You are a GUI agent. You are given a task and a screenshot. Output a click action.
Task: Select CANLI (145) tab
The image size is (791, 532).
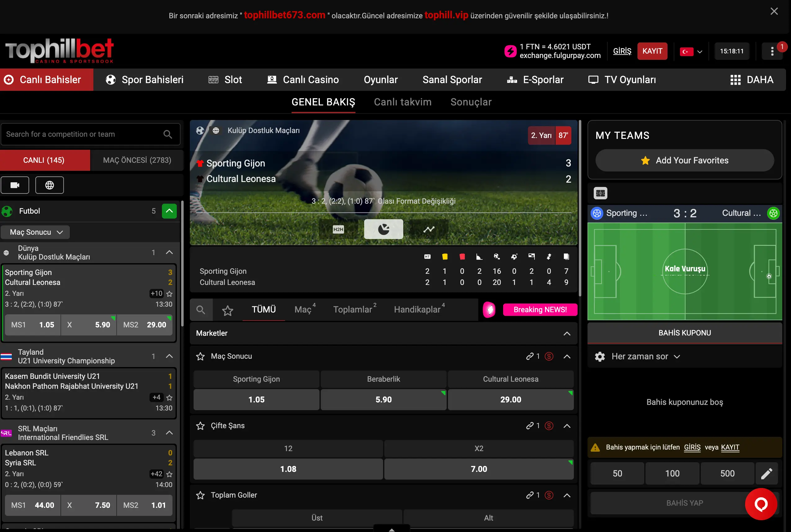[45, 160]
